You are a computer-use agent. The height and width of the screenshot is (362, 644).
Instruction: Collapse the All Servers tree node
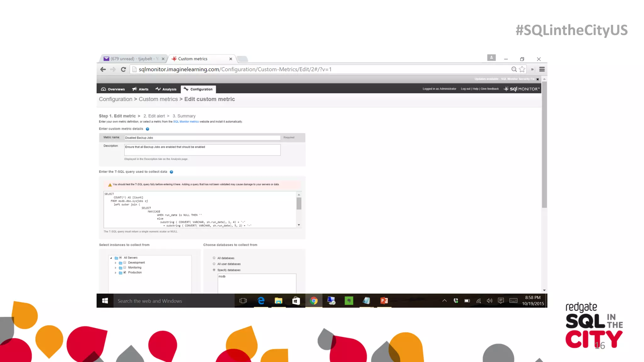pyautogui.click(x=111, y=258)
